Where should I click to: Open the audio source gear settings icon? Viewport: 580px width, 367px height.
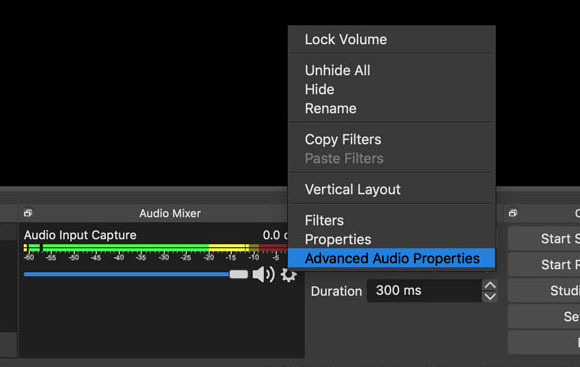[x=288, y=275]
